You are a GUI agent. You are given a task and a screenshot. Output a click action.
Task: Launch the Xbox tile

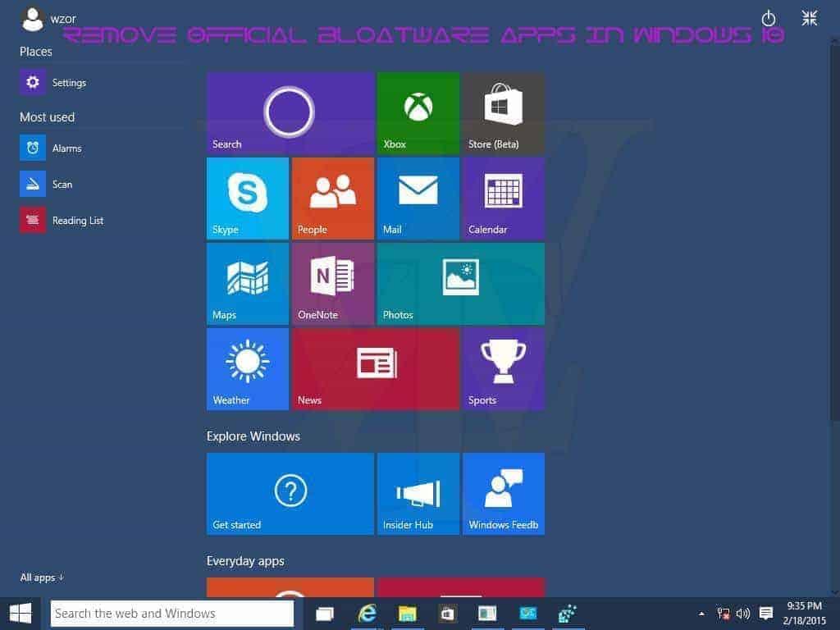click(418, 113)
